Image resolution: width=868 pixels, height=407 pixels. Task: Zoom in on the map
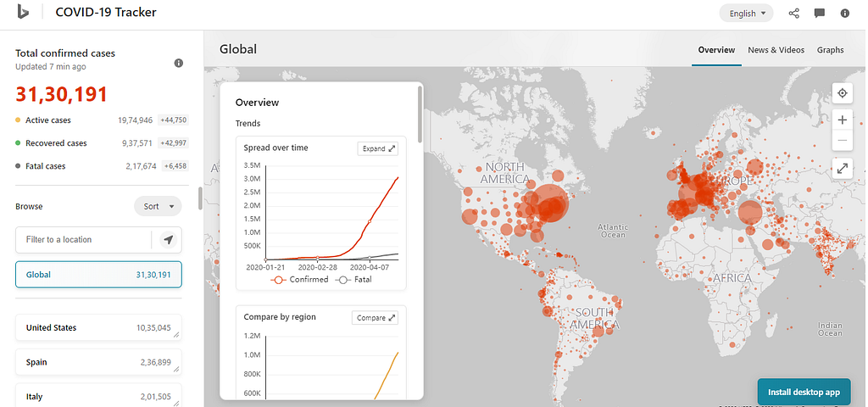coord(843,120)
